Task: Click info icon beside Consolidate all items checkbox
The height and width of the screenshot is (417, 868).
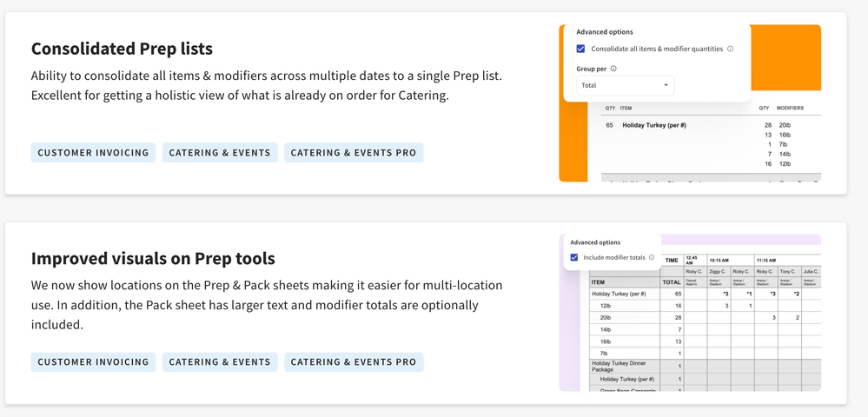Action: 730,49
